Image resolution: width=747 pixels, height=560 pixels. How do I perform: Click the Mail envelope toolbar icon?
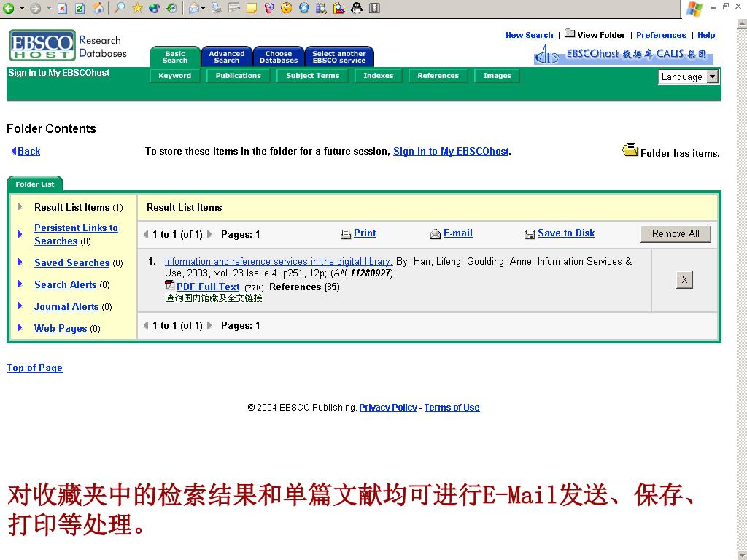pyautogui.click(x=193, y=8)
